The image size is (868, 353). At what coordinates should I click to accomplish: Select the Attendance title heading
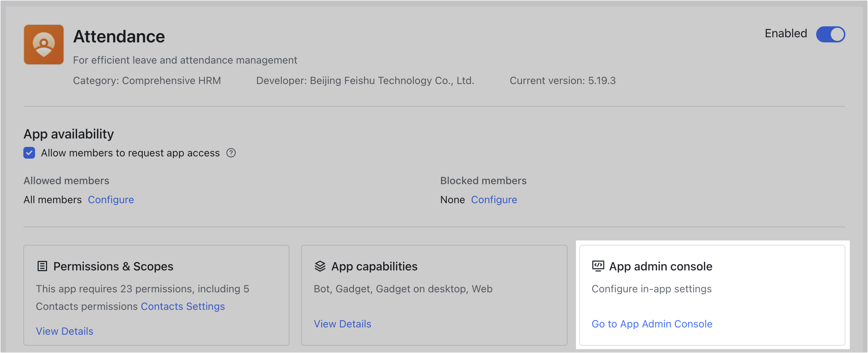tap(119, 36)
